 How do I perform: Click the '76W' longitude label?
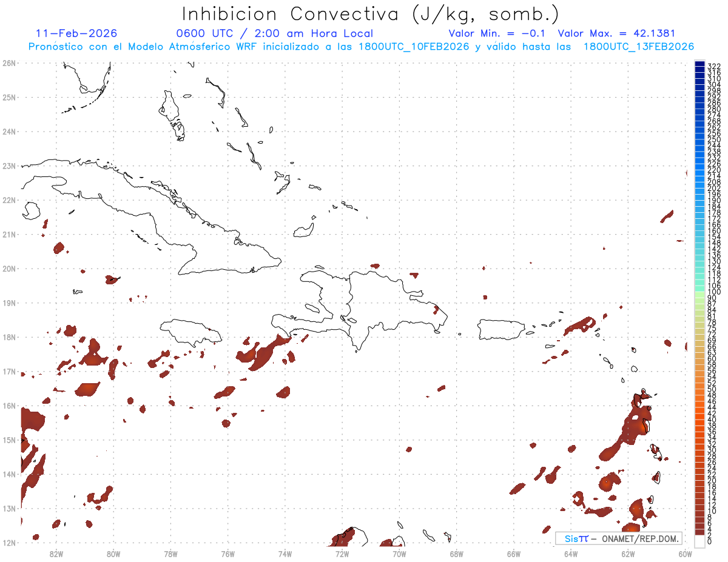click(x=227, y=553)
